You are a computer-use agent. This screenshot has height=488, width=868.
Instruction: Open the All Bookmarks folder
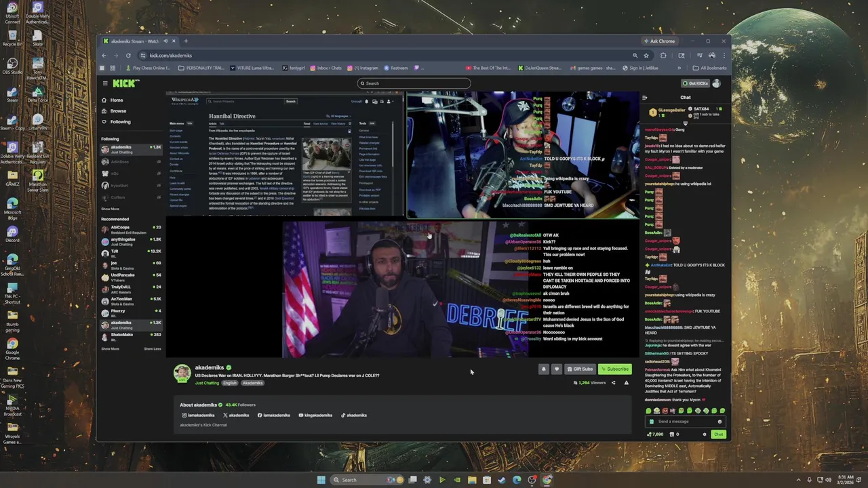tap(709, 68)
